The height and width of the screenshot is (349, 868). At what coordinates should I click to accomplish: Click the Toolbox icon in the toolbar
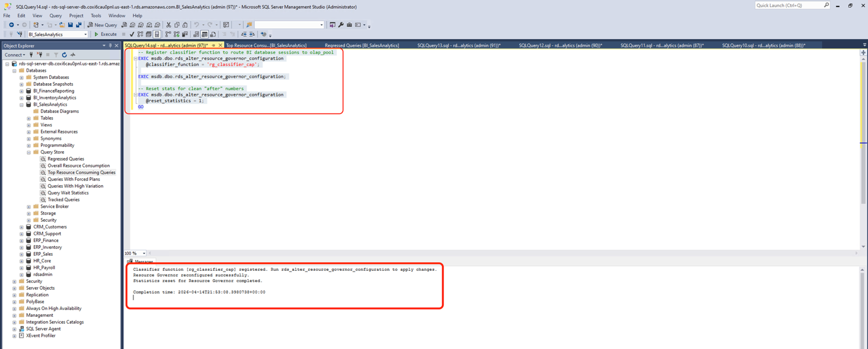point(349,25)
